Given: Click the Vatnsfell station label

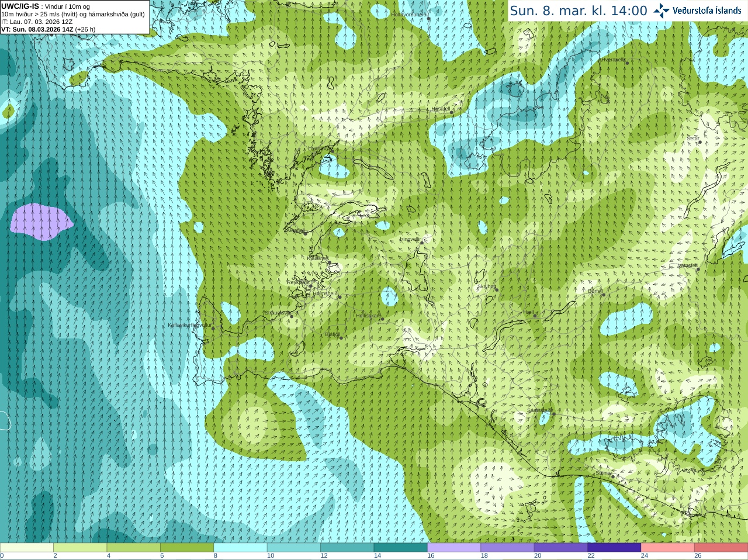Looking at the screenshot, I should 687,265.
